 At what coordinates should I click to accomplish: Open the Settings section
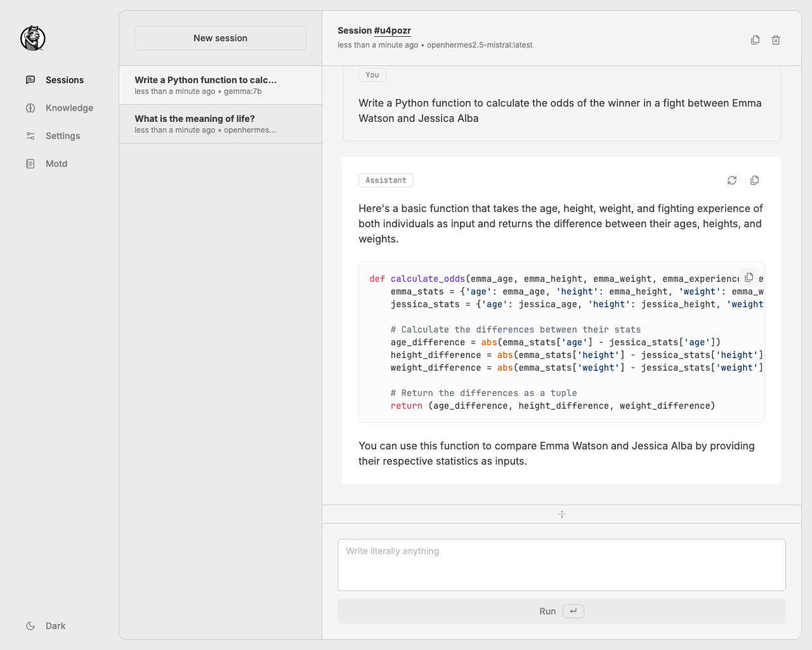coord(53,136)
